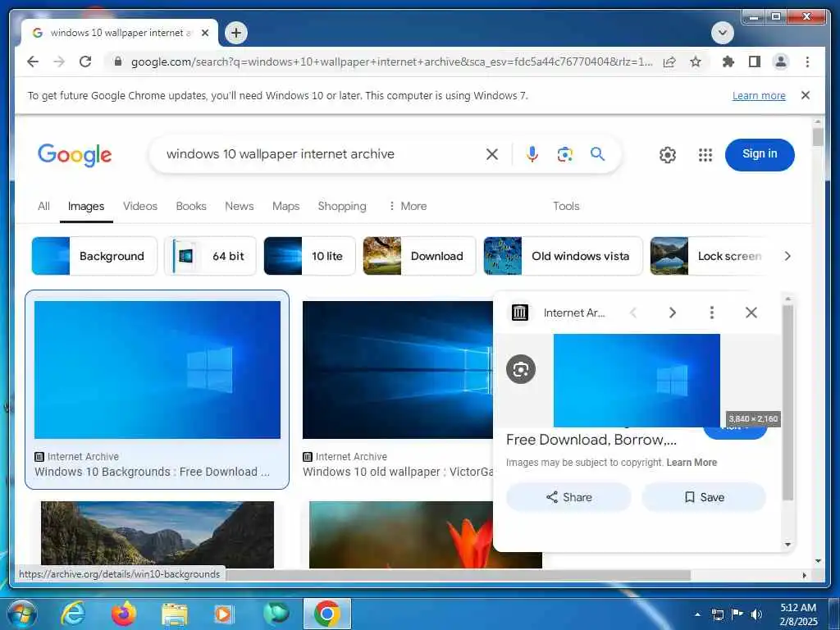
Task: Submit search with the magnifying glass icon
Action: (x=597, y=154)
